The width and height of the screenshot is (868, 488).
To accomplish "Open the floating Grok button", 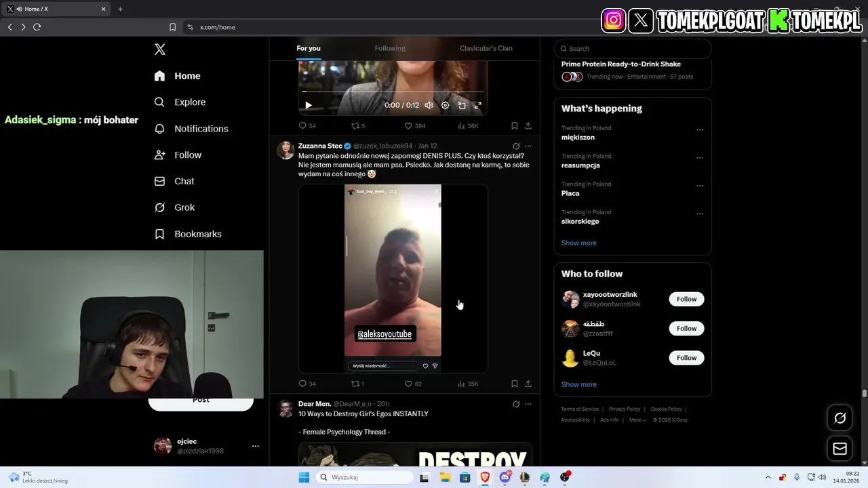I will (840, 418).
